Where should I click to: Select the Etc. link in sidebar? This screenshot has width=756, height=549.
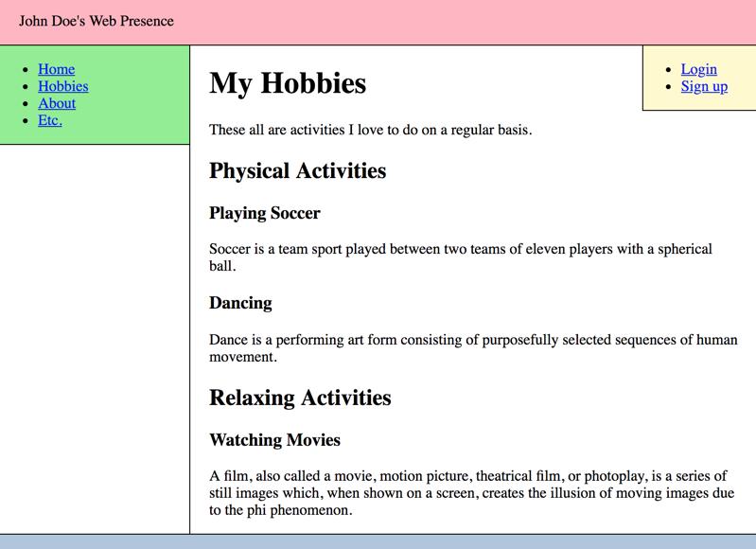coord(49,120)
